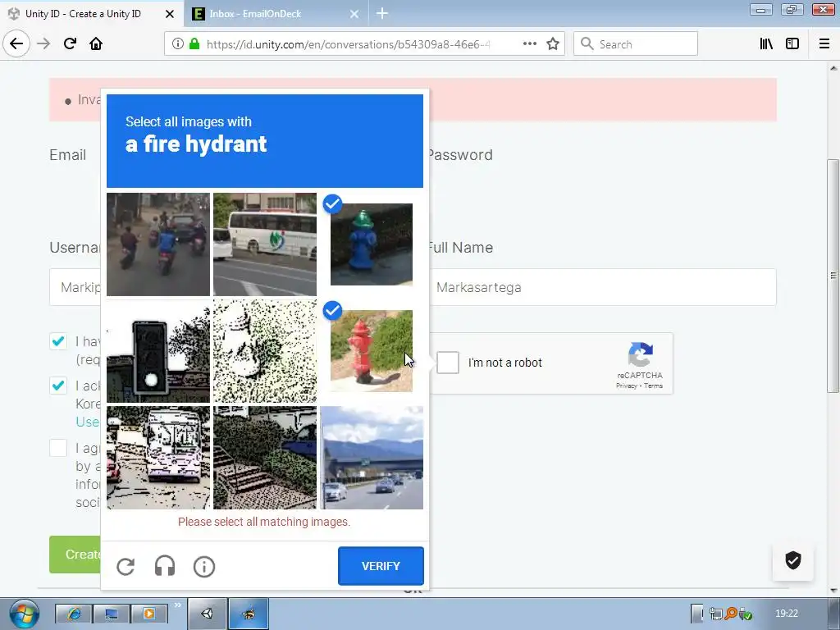Uncheck the second acknowledgement checkbox
This screenshot has width=840, height=630.
point(58,386)
